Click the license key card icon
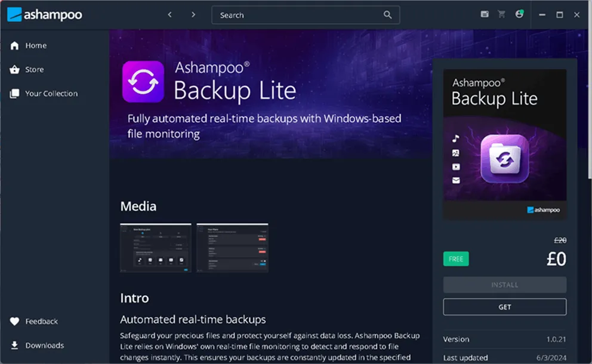 click(x=485, y=14)
